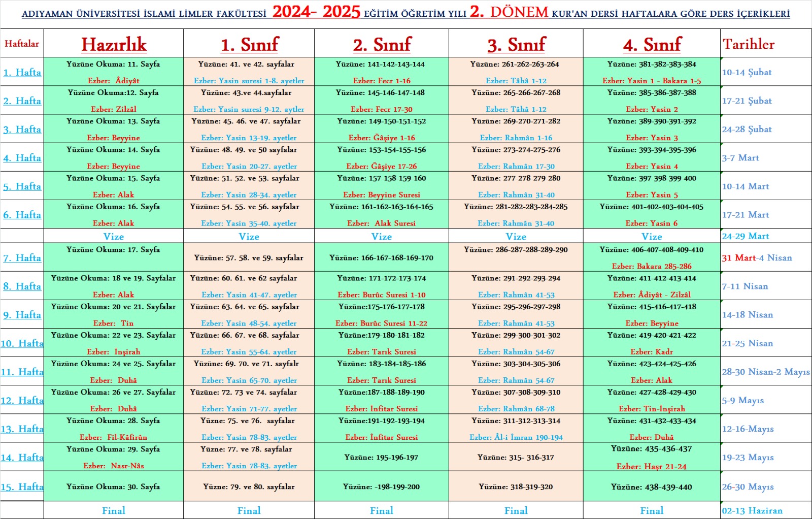Click the Vize cell under Hazırlık
Screen dimensions: 812x519
114,236
